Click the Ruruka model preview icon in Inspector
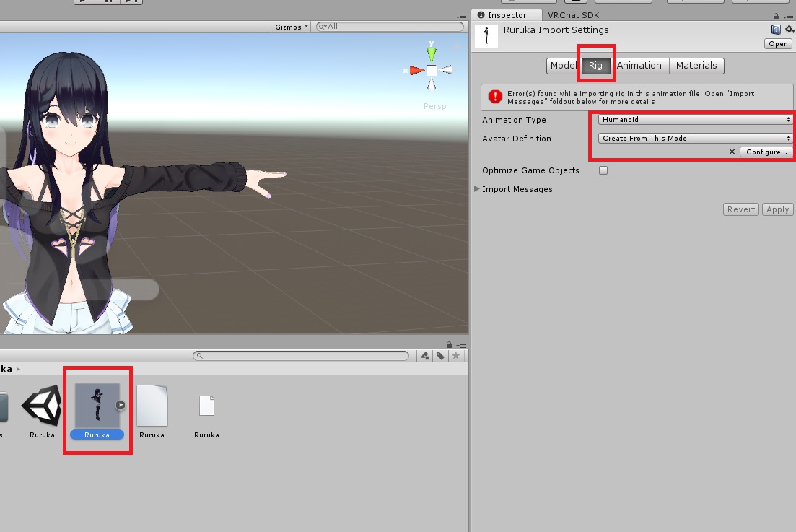The width and height of the screenshot is (796, 532). [x=486, y=35]
